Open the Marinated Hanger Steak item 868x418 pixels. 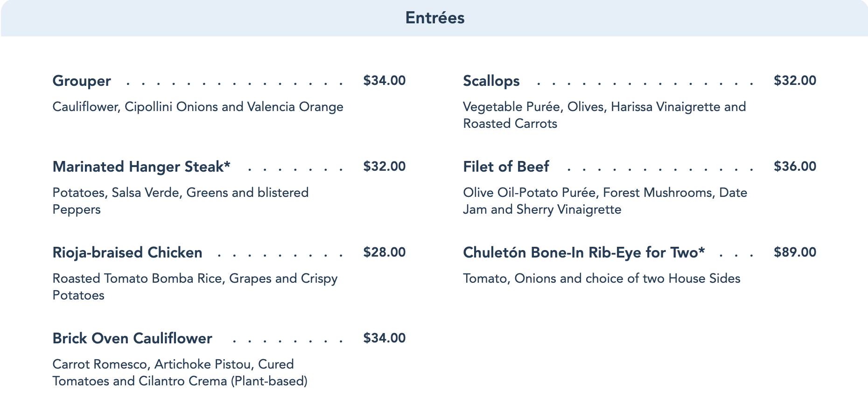(x=141, y=167)
